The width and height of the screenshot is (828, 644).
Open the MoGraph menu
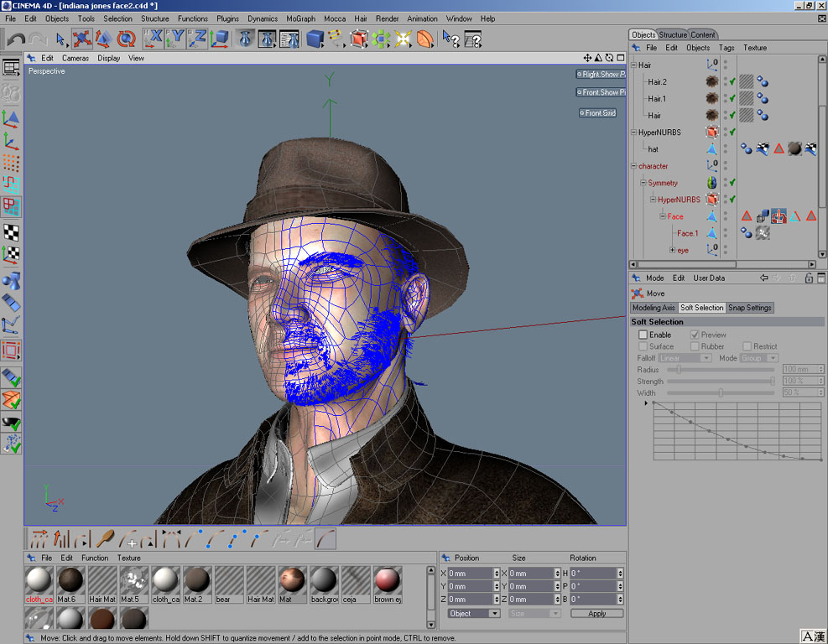(300, 18)
